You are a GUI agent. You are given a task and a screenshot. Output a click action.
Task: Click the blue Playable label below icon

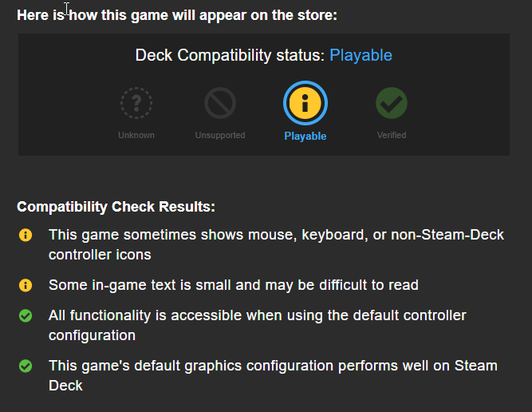(x=305, y=136)
